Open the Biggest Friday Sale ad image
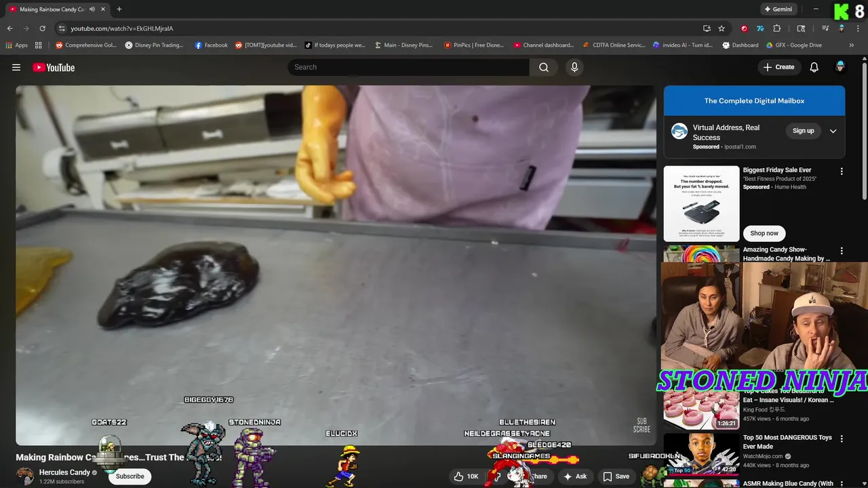 [701, 203]
